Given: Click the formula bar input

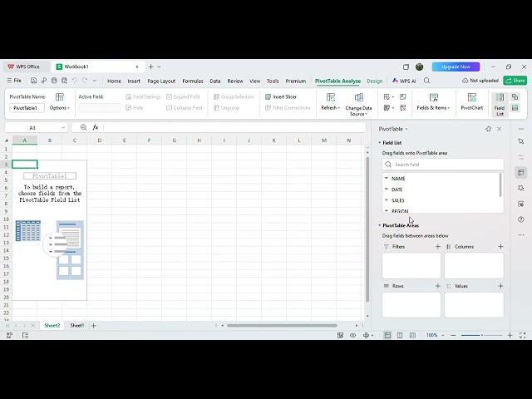Looking at the screenshot, I should [x=234, y=127].
